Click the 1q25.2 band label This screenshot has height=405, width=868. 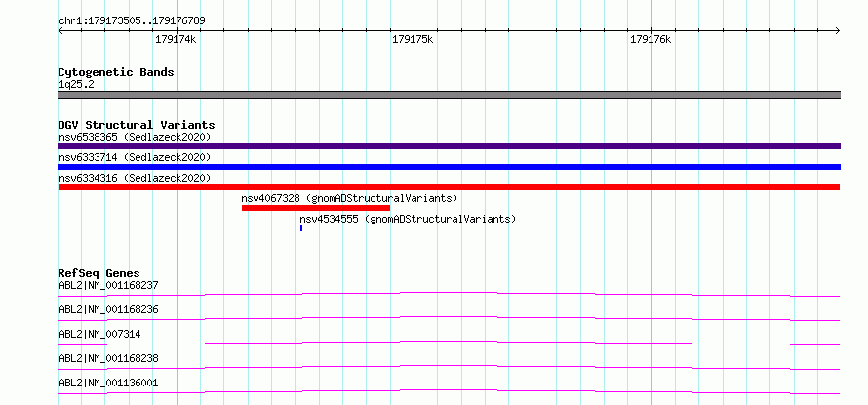(77, 85)
